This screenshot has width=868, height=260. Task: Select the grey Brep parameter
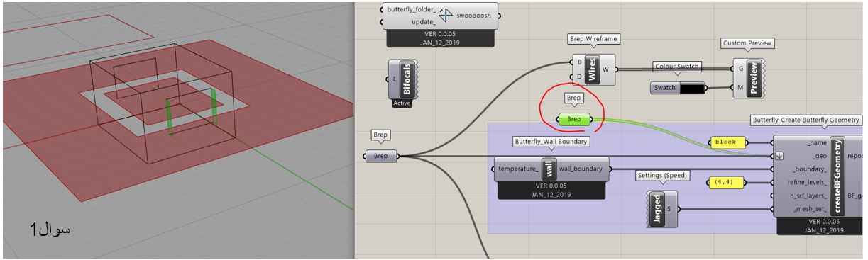[x=381, y=156]
